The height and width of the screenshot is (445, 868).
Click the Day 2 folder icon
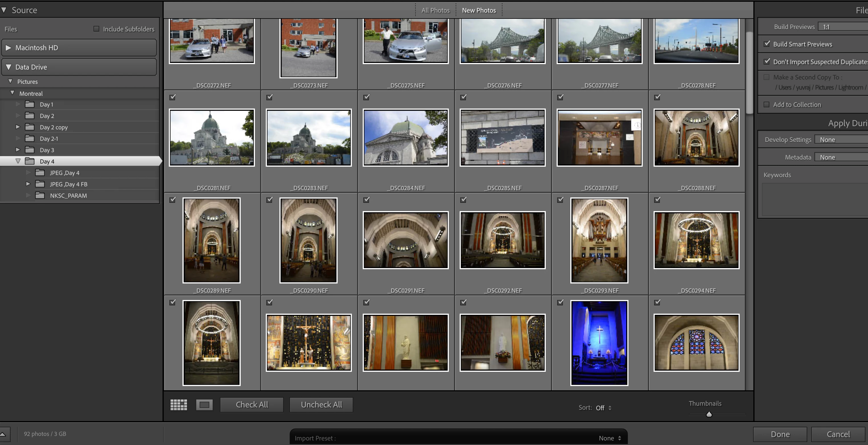click(30, 116)
